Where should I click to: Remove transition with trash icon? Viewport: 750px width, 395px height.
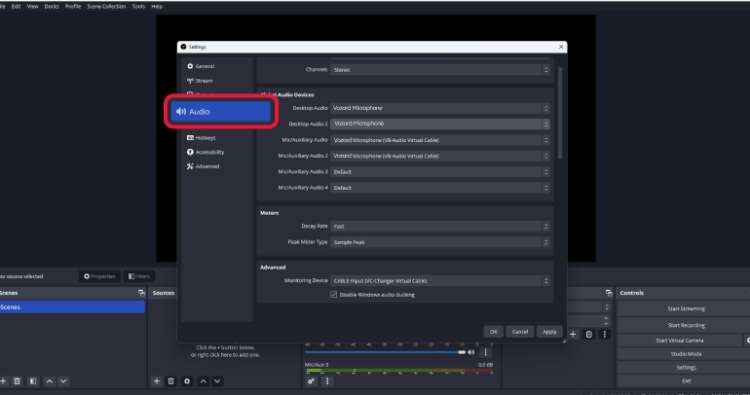pos(589,334)
